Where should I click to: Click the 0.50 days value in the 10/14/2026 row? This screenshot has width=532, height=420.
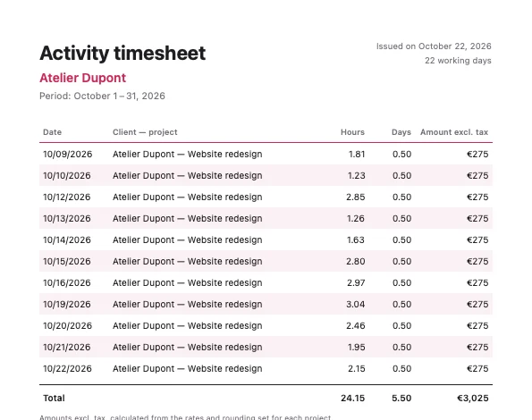click(x=402, y=240)
